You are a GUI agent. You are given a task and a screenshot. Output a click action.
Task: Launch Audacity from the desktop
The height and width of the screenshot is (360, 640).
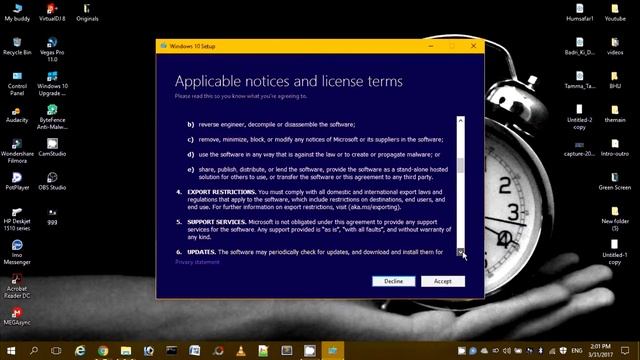pos(17,114)
